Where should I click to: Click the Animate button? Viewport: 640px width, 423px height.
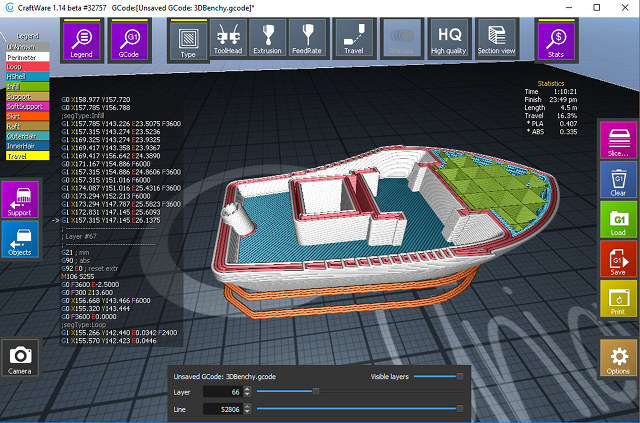(402, 39)
